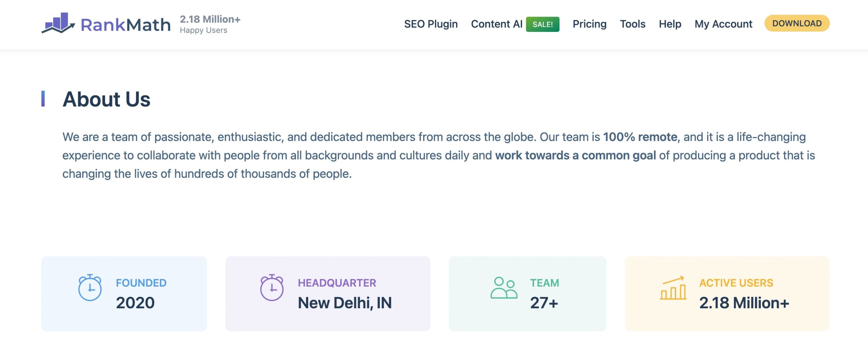Open the Help menu
The height and width of the screenshot is (351, 868).
(670, 24)
